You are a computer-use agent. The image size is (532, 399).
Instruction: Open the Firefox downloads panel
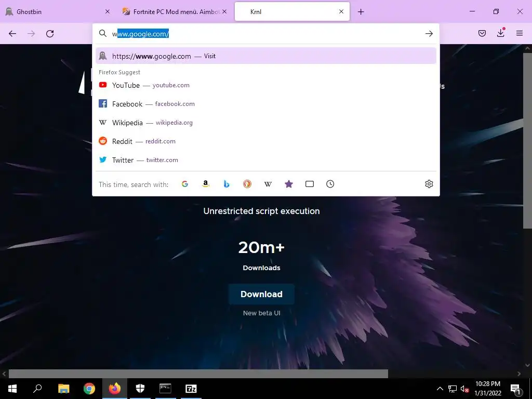pos(500,33)
